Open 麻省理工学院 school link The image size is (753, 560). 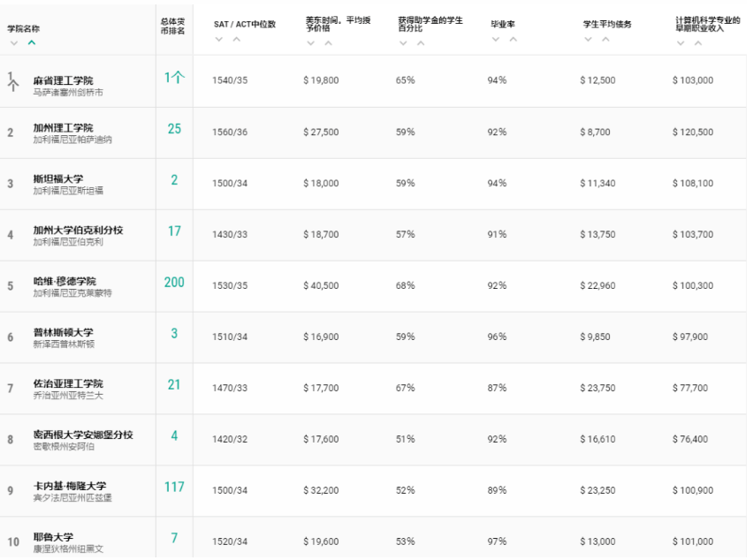(63, 80)
